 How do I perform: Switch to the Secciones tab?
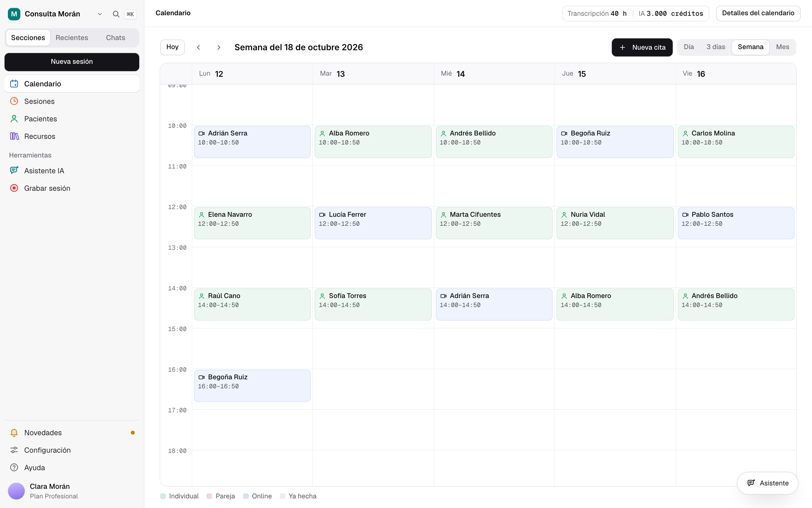point(28,38)
